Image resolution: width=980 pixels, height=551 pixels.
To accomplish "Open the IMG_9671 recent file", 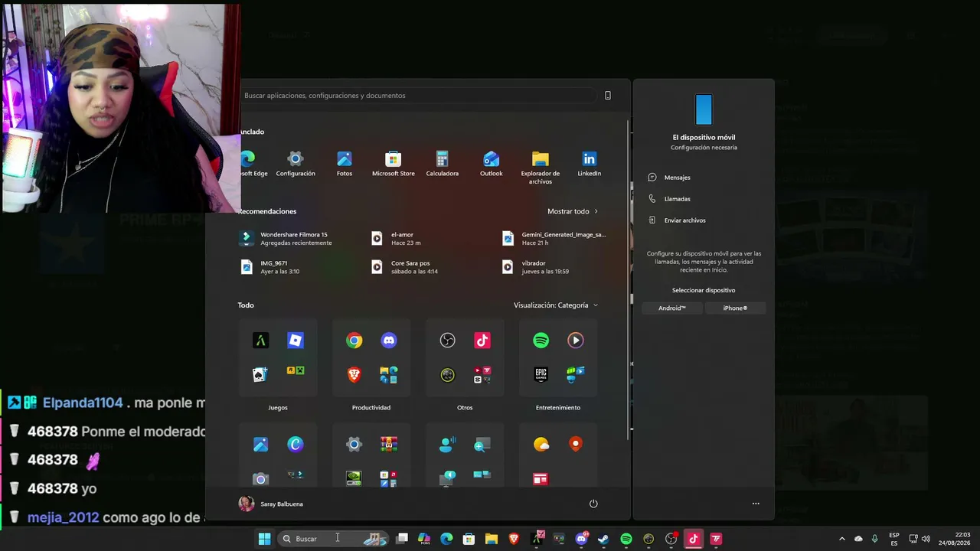I will click(x=269, y=267).
